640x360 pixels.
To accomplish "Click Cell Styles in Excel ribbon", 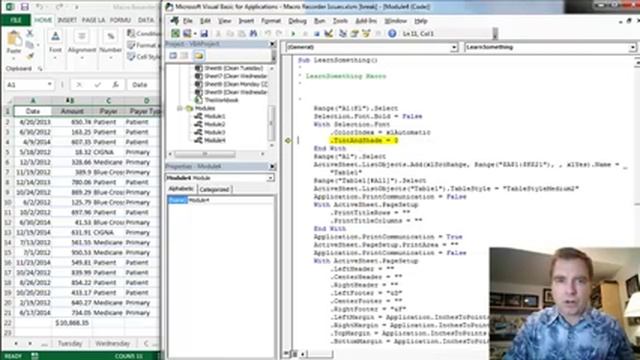I will [x=144, y=57].
